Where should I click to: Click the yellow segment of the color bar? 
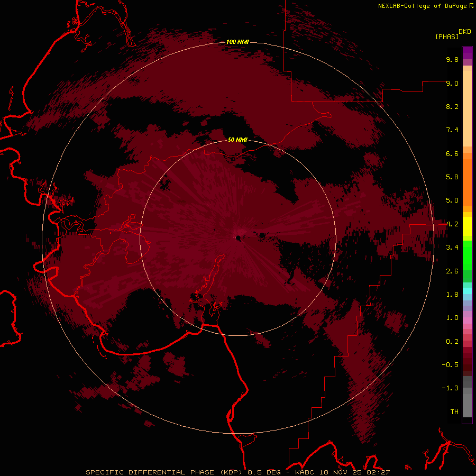pyautogui.click(x=467, y=226)
